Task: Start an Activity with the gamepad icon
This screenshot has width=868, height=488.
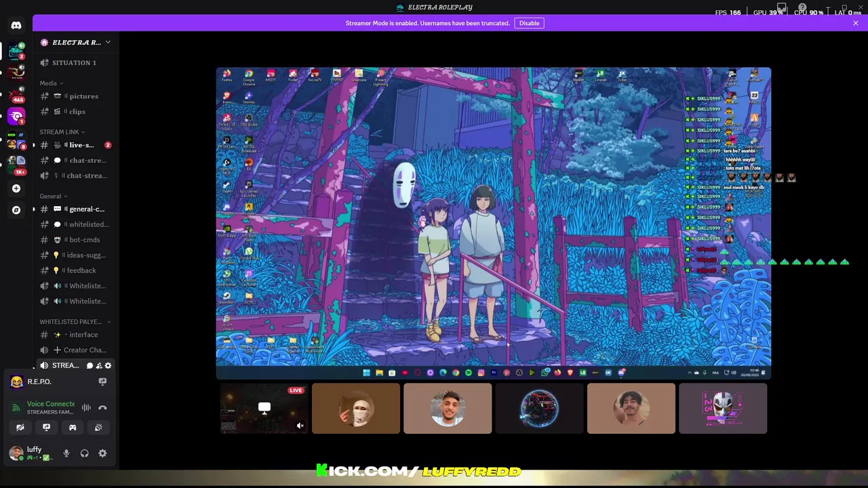Action: pos(73,428)
